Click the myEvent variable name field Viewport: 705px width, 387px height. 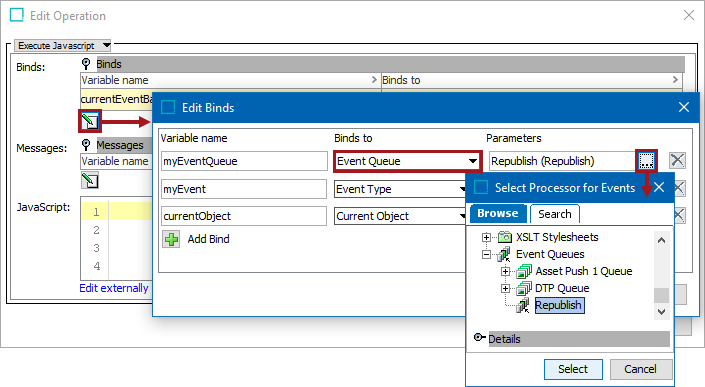(244, 189)
